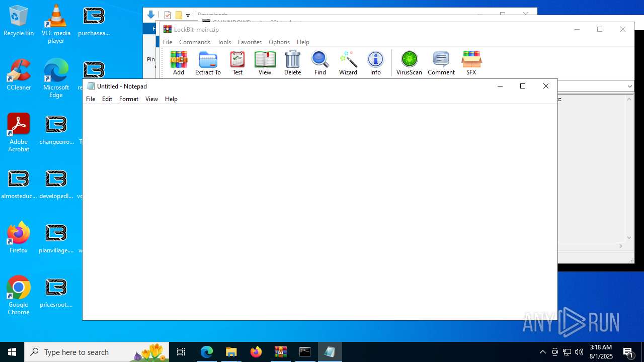Viewport: 644px width, 362px height.
Task: Click the Extract To icon in WinRAR
Action: click(x=208, y=63)
